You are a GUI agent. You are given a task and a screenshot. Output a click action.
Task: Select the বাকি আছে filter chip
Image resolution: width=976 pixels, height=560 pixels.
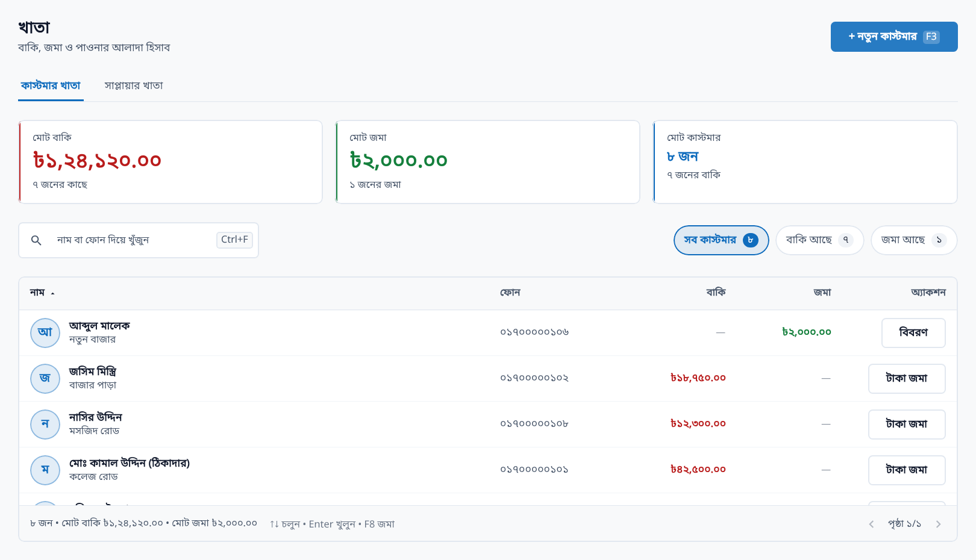pos(819,240)
